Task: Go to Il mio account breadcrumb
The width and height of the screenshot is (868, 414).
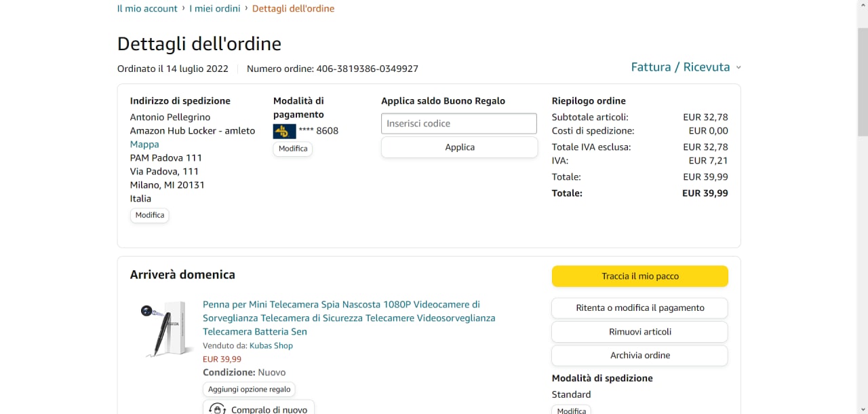Action: point(147,9)
